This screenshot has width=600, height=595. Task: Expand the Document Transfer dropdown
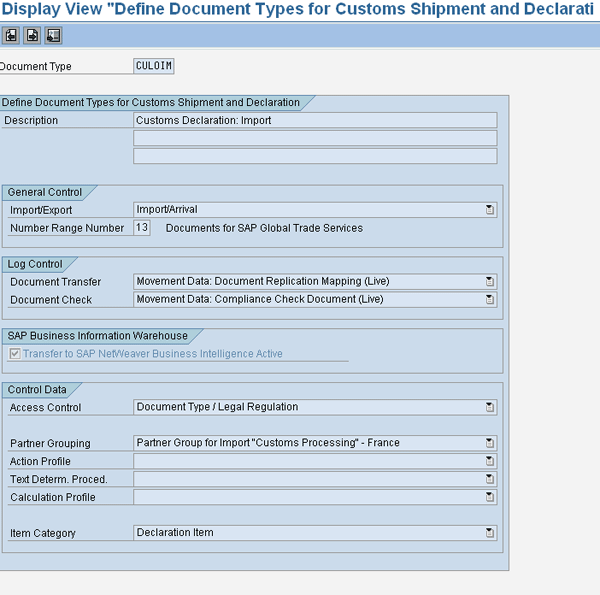[x=489, y=282]
